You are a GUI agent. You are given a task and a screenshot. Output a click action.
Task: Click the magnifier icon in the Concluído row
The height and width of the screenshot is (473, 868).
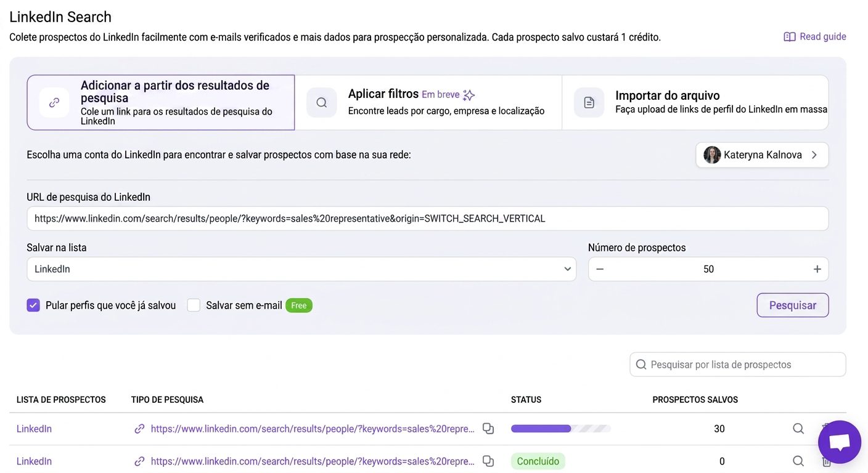coord(798,461)
